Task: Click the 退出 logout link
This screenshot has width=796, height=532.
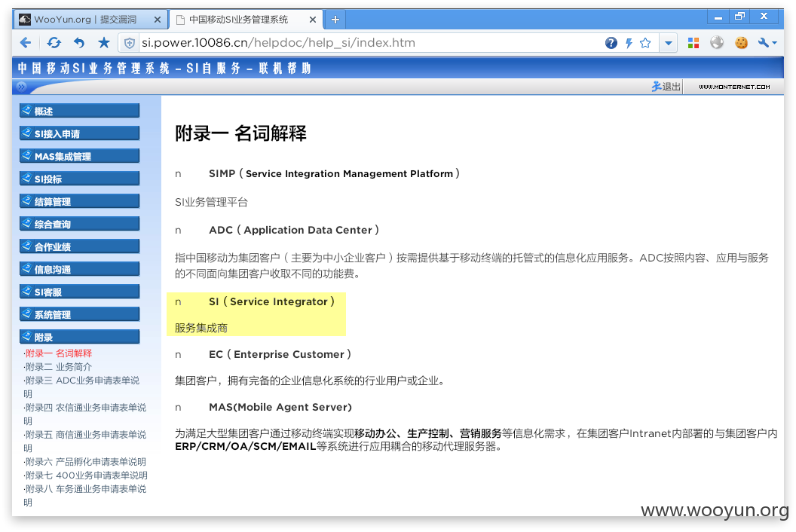Action: pos(666,87)
